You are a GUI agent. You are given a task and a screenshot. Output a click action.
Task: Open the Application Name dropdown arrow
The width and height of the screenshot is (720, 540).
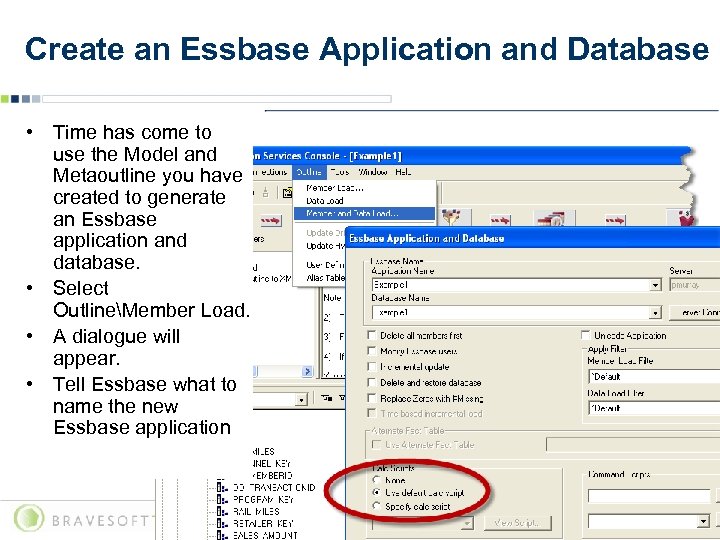coord(655,285)
